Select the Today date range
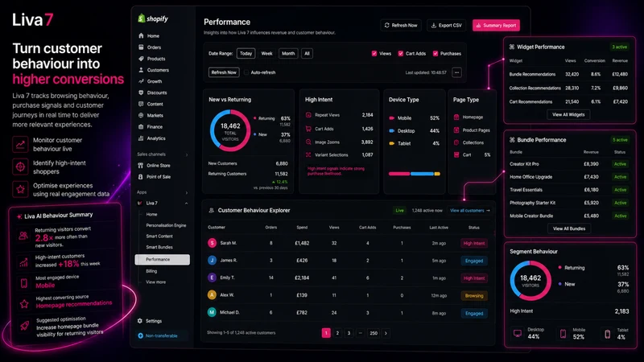 [246, 53]
